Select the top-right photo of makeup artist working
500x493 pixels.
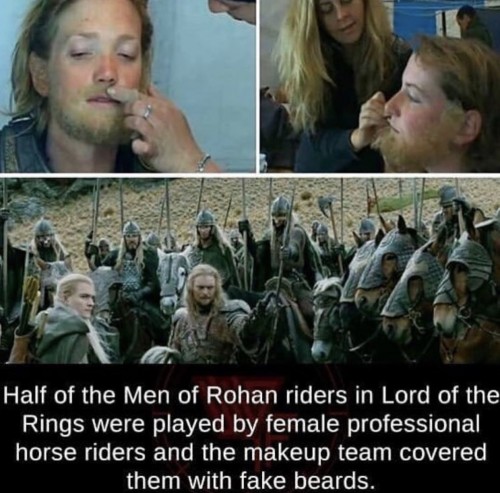pos(380,86)
